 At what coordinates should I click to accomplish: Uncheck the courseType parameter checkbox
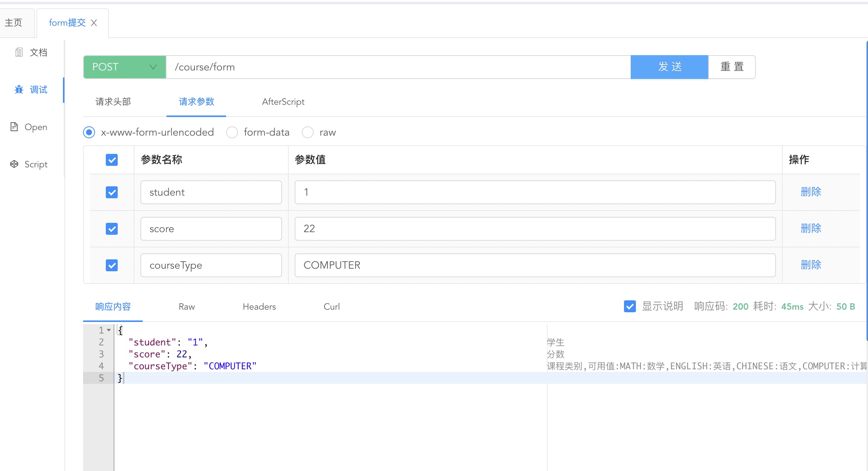pos(112,265)
